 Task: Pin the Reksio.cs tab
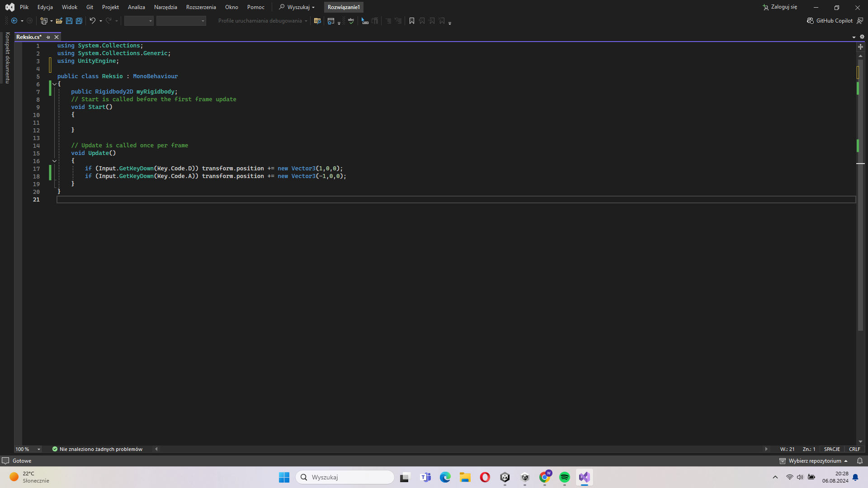pyautogui.click(x=48, y=37)
